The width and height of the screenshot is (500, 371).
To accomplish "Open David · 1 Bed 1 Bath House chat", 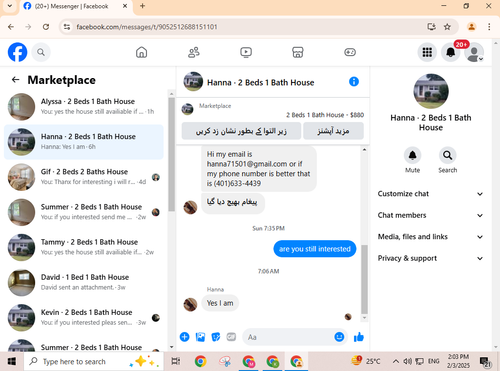I will tap(84, 282).
